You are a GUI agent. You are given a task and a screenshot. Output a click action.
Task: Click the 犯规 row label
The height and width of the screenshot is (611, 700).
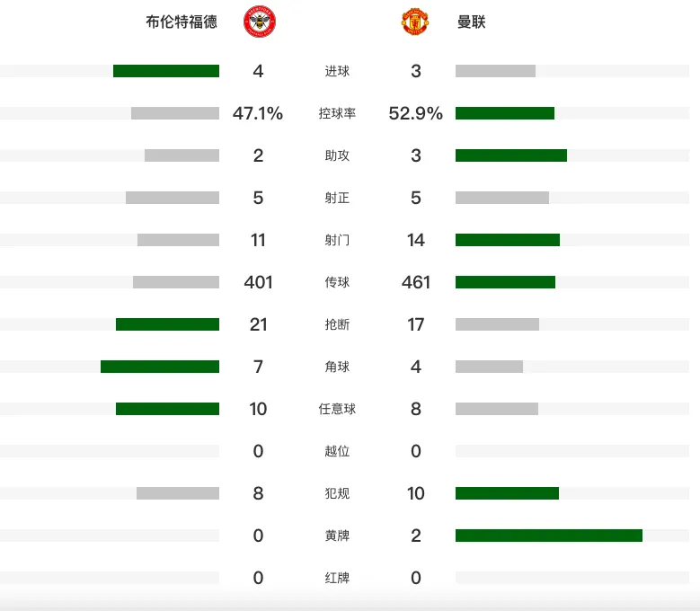[x=337, y=493]
